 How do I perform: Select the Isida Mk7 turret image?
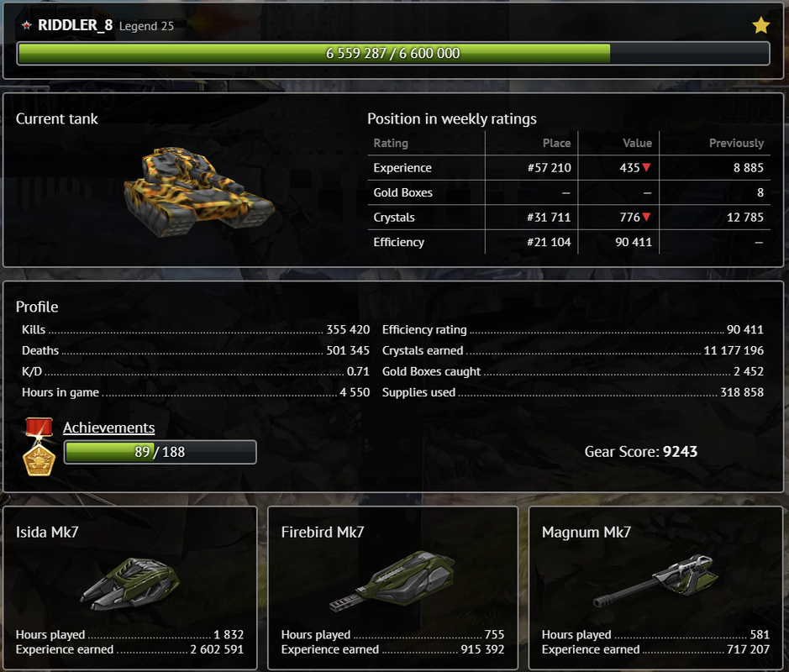(130, 584)
